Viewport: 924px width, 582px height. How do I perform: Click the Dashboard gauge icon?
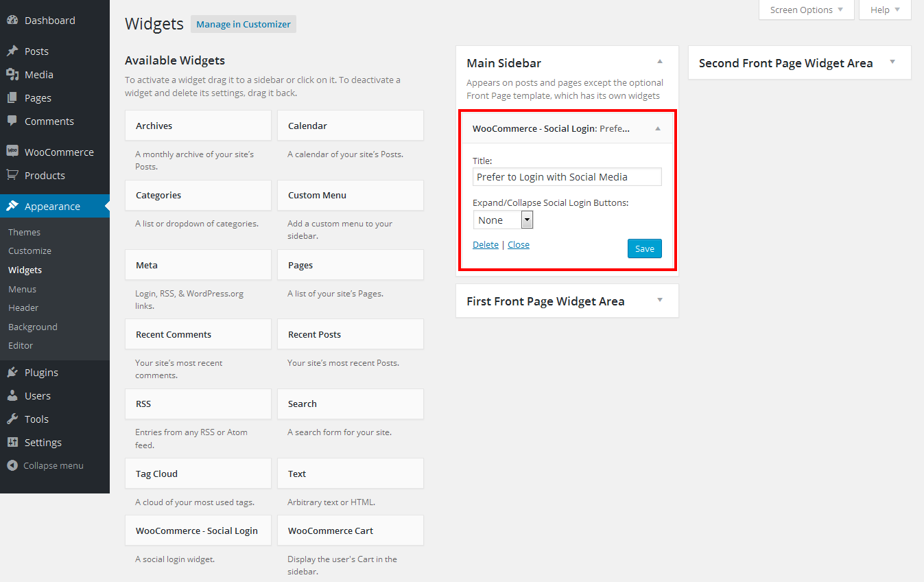12,21
